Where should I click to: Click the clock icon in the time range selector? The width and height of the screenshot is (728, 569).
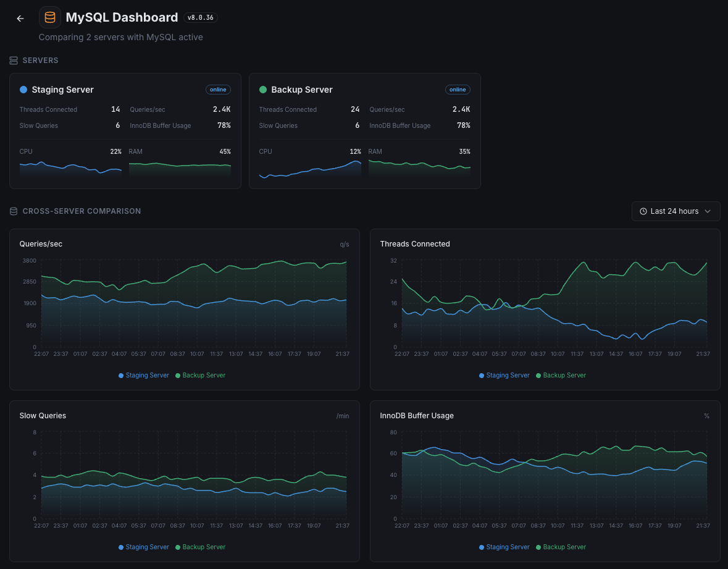[x=642, y=211]
